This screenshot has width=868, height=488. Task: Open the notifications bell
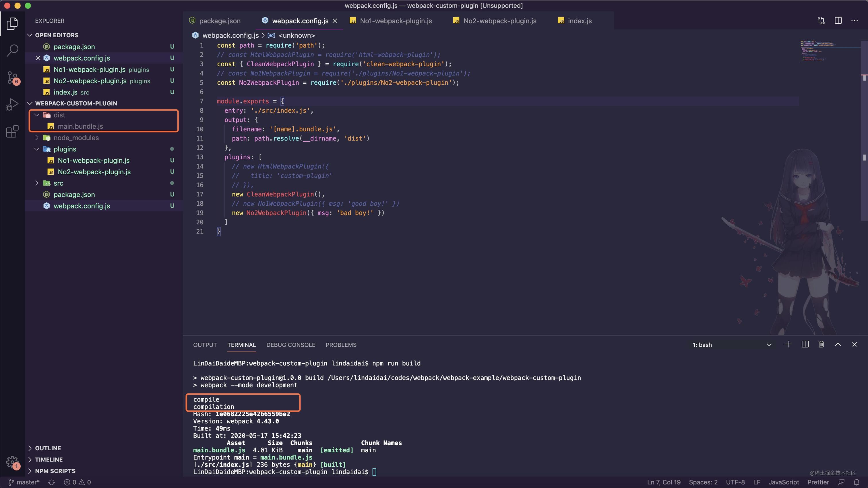856,482
